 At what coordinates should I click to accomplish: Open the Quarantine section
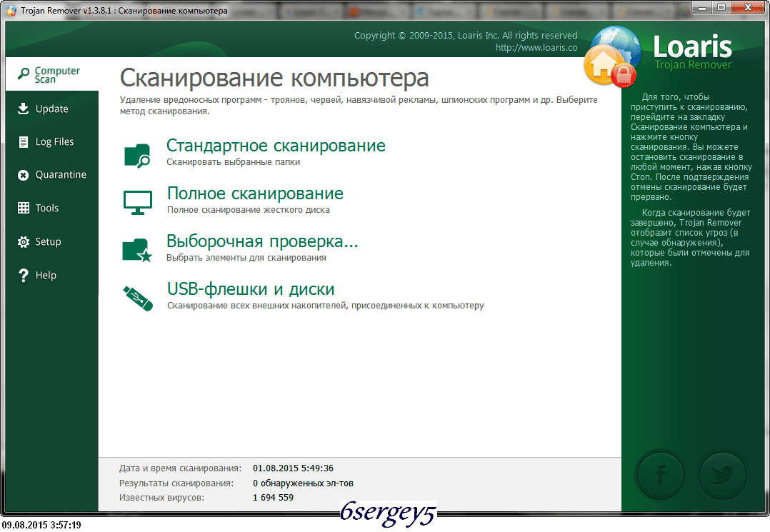click(52, 175)
